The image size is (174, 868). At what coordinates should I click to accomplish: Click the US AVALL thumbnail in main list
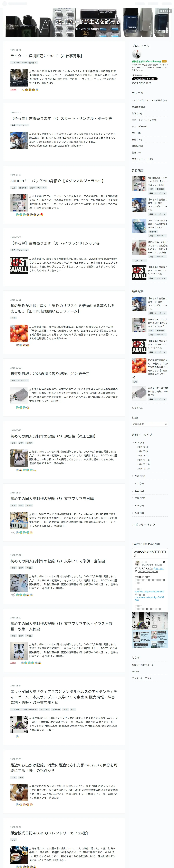[19, 265]
